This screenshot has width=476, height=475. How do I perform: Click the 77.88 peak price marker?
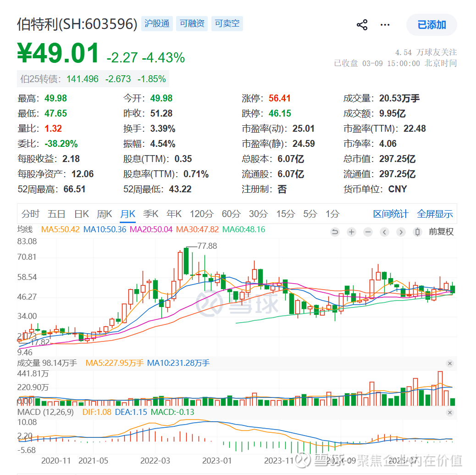[x=207, y=246]
